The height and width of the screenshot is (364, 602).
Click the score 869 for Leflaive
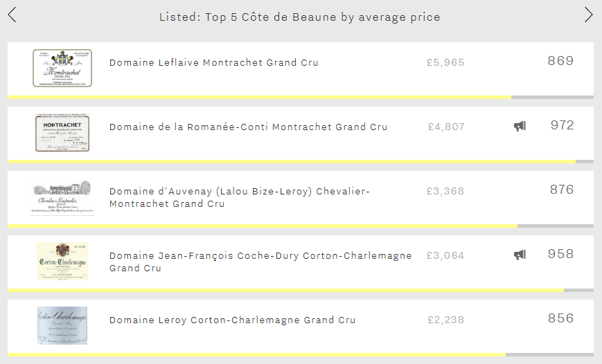coord(560,61)
